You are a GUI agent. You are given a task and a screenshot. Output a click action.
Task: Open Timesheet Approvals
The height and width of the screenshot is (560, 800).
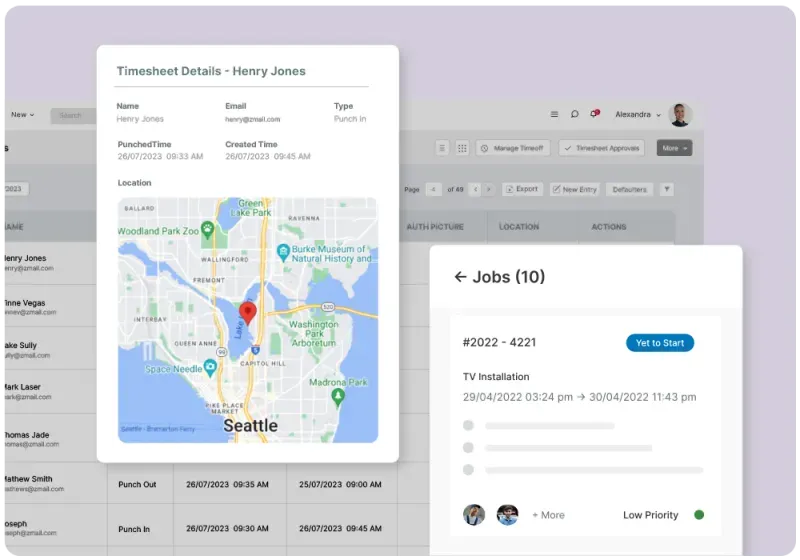click(x=602, y=148)
